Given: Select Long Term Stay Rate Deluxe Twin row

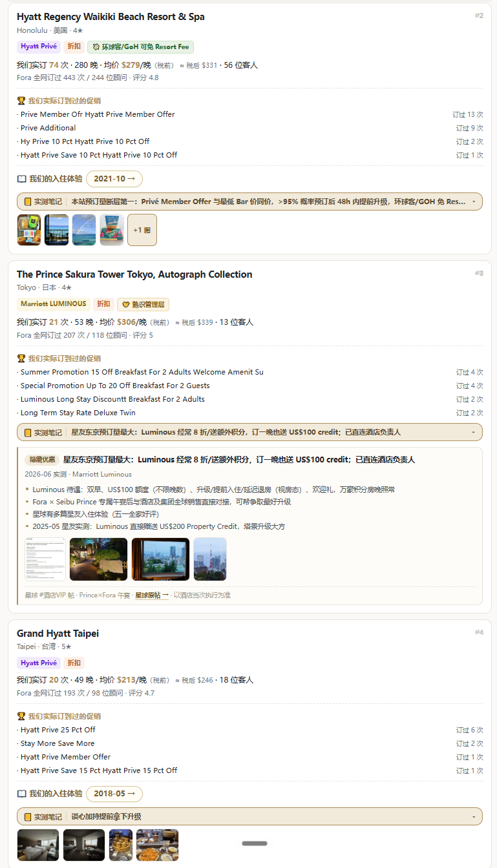Looking at the screenshot, I should [249, 413].
